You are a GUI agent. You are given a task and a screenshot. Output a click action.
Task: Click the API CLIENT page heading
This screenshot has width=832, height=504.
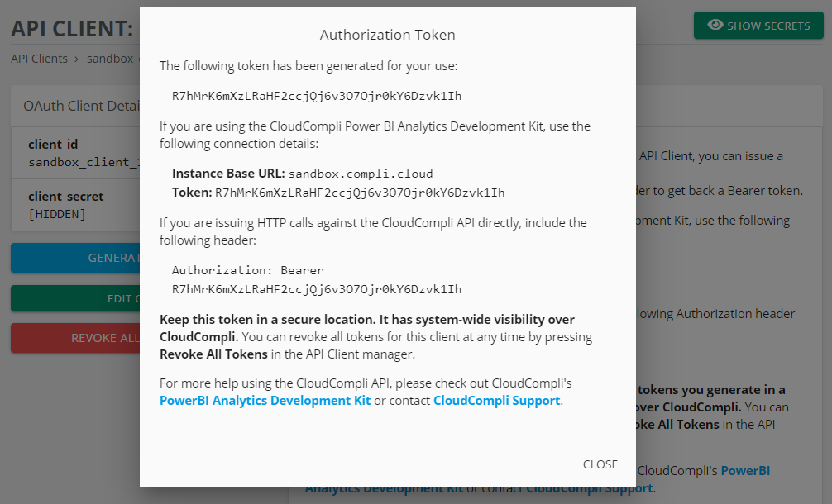click(x=72, y=29)
